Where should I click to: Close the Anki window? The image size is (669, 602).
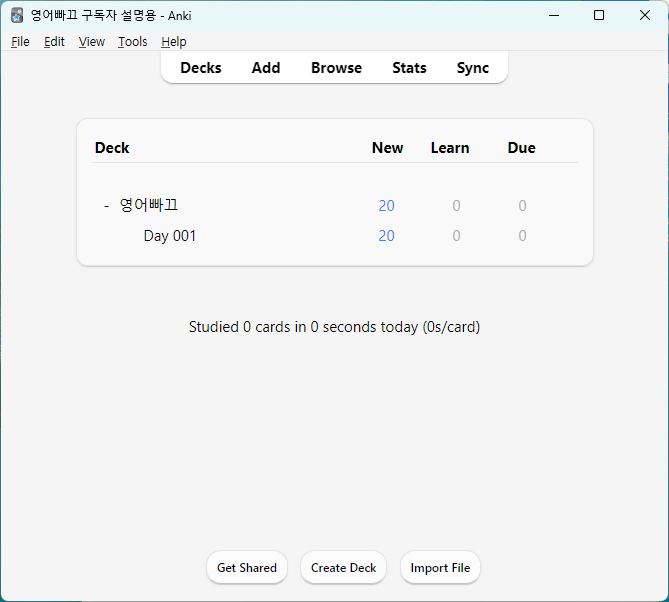[645, 16]
